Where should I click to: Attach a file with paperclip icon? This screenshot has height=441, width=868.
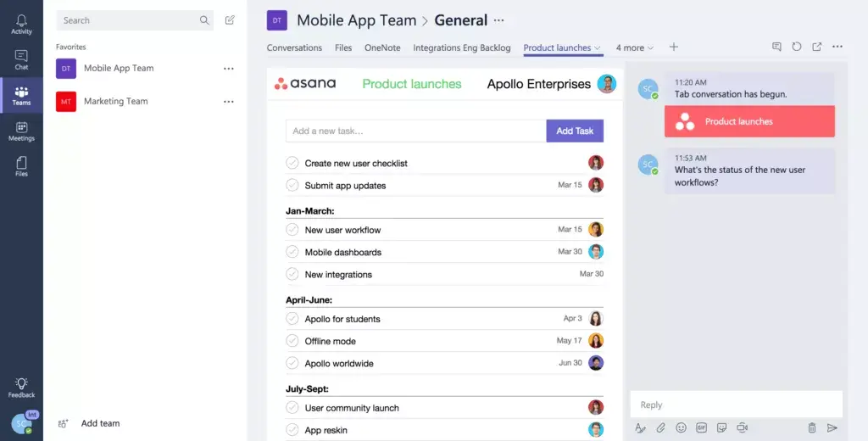(x=660, y=428)
